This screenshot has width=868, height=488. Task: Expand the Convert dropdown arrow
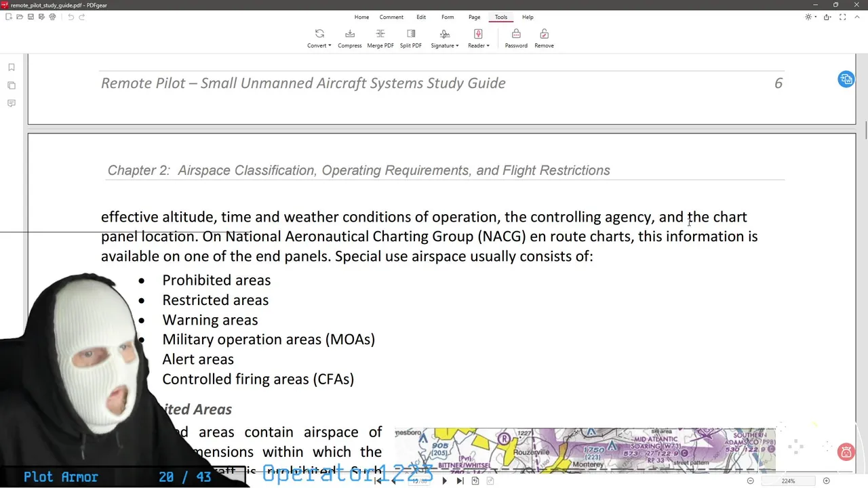pyautogui.click(x=330, y=46)
